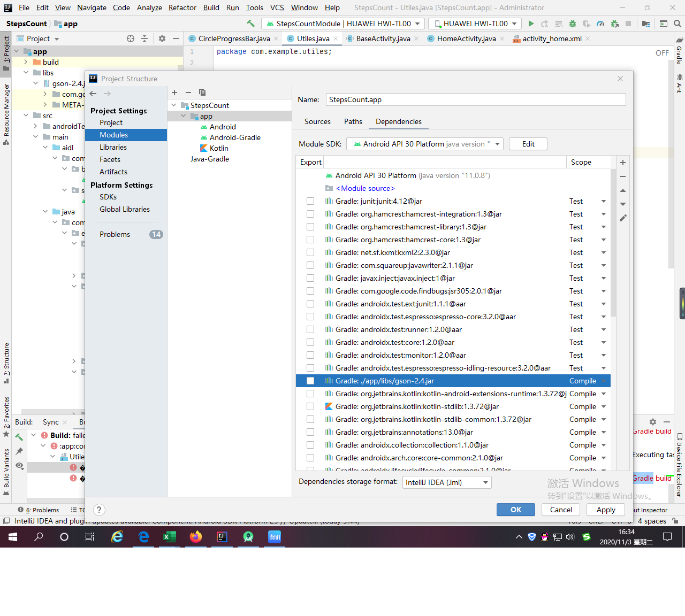Image resolution: width=685 pixels, height=616 pixels.
Task: Open Problems item with 14 count
Action: pyautogui.click(x=126, y=234)
